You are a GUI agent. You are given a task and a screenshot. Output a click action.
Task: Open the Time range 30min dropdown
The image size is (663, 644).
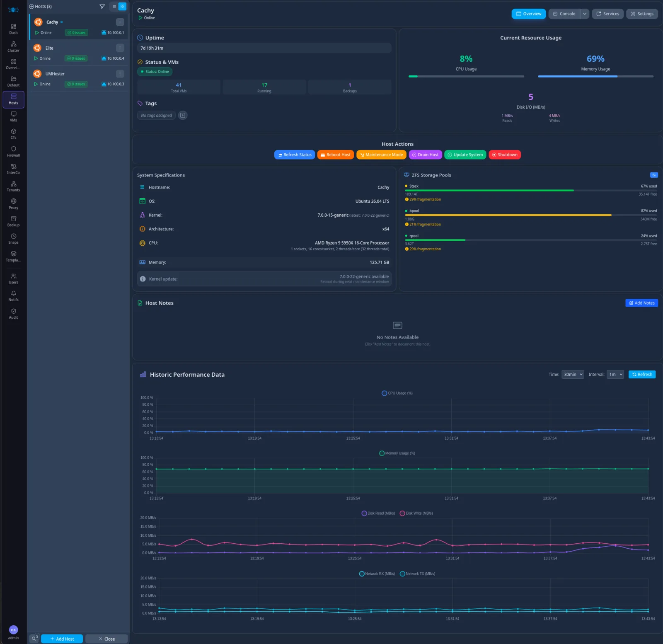pyautogui.click(x=573, y=374)
